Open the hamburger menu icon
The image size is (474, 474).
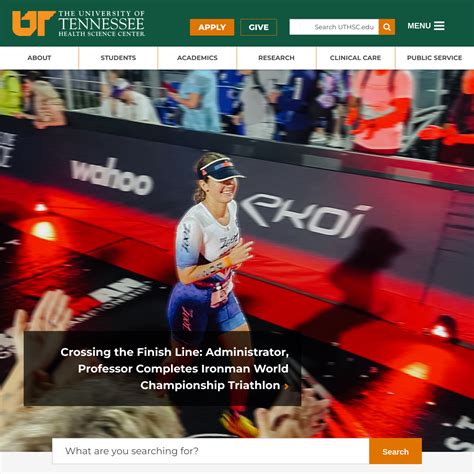439,26
